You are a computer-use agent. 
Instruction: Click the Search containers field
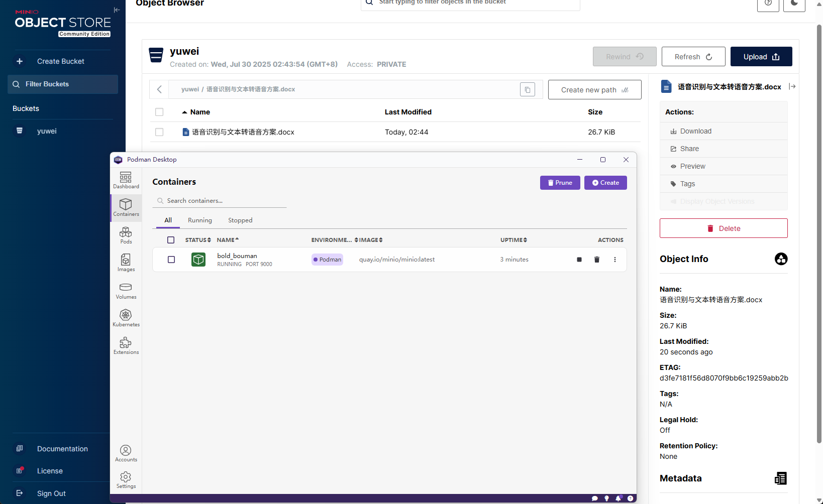point(220,201)
